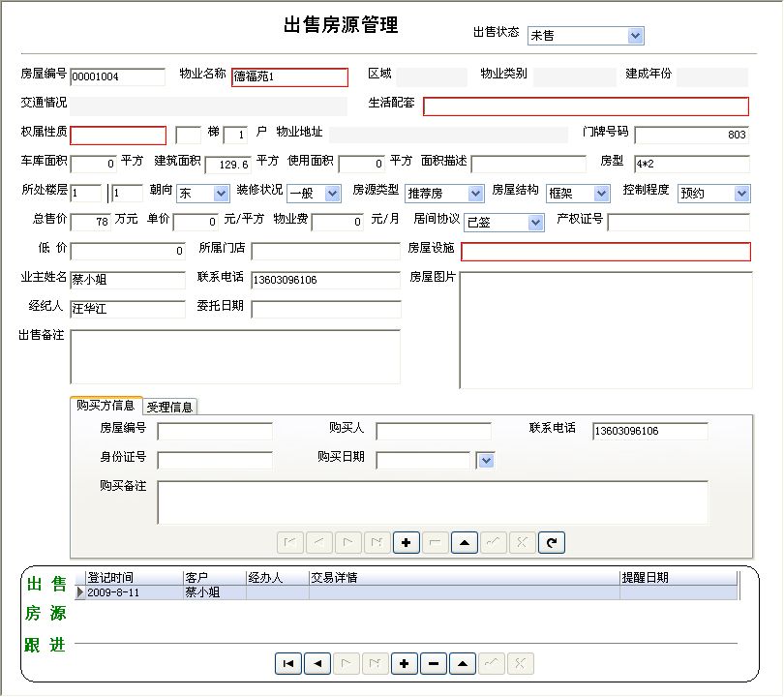Jump to last follow-up record in 出售房源跟进

point(375,663)
